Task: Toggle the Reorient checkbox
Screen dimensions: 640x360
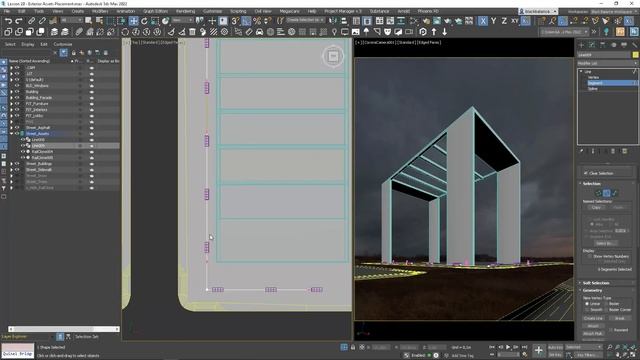Action: pos(611,330)
